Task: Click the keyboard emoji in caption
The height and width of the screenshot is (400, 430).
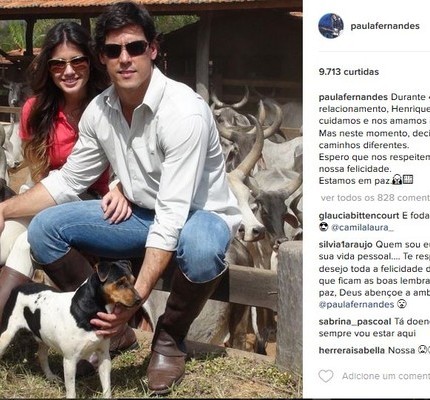Action: coord(408,180)
